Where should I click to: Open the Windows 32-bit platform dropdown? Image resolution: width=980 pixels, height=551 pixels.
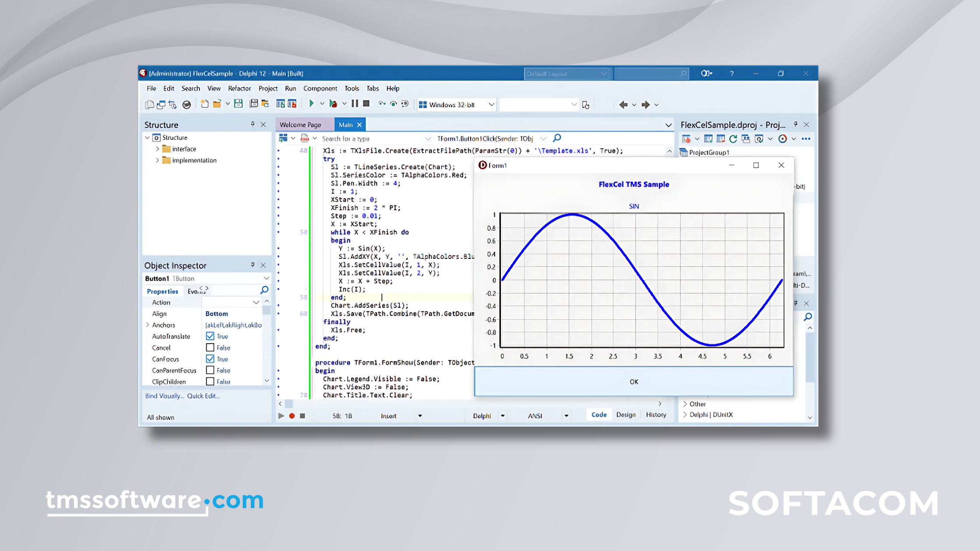pos(491,105)
